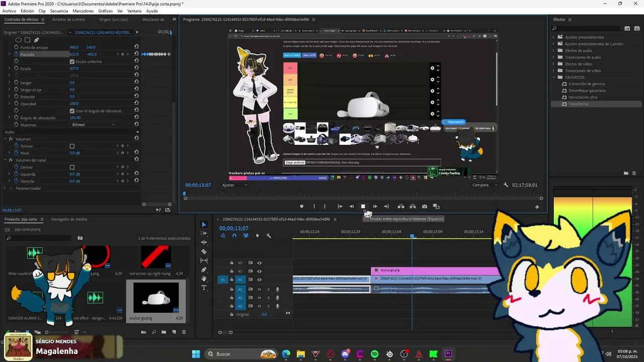Select the Ripple Edit tool
The width and height of the screenshot is (644, 362).
(204, 242)
